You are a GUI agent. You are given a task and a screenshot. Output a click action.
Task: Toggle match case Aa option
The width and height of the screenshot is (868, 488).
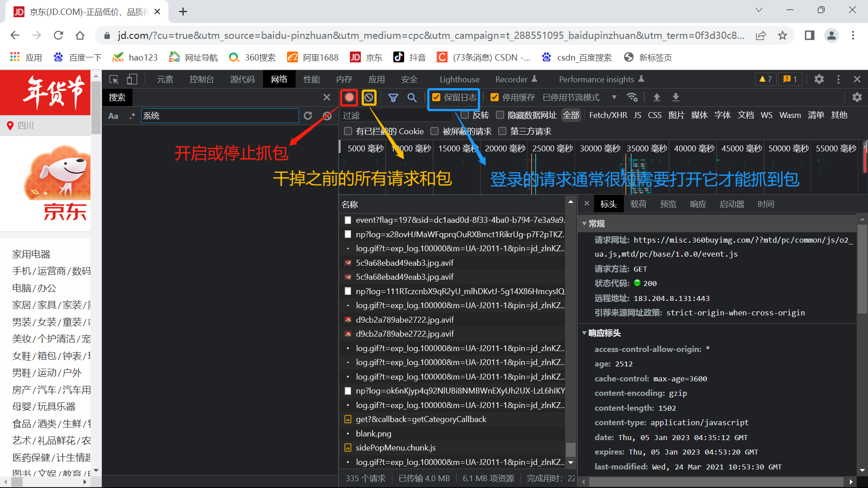113,116
